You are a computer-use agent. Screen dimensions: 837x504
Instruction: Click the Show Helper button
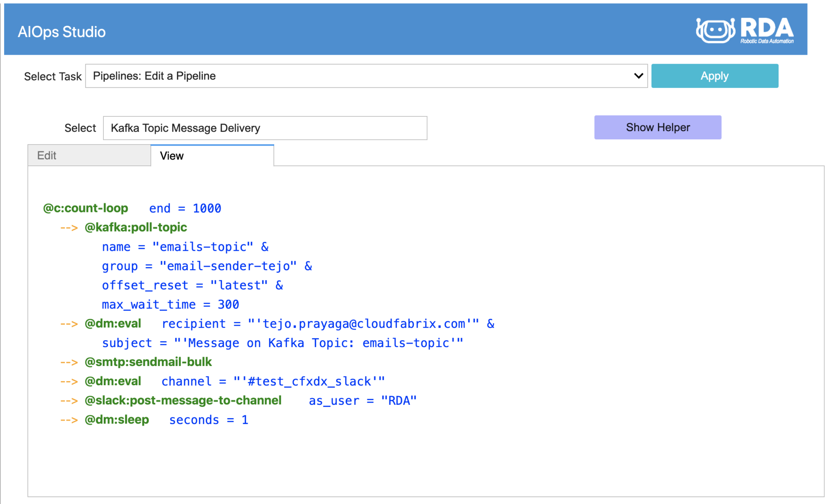(657, 127)
